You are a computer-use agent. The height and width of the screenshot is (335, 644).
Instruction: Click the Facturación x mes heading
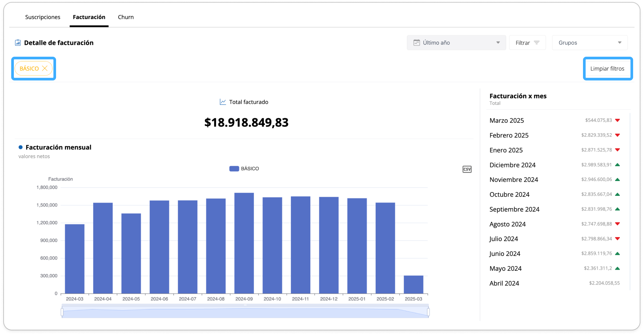pos(518,96)
